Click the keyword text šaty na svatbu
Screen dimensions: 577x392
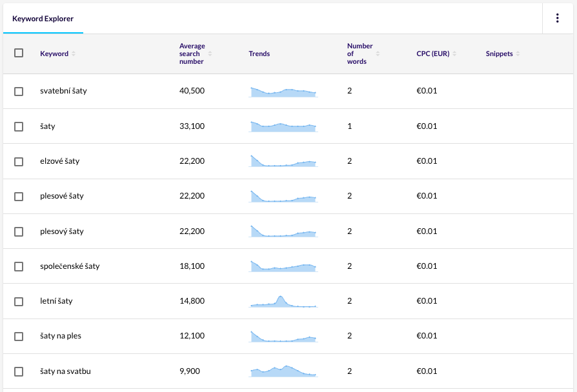point(65,371)
